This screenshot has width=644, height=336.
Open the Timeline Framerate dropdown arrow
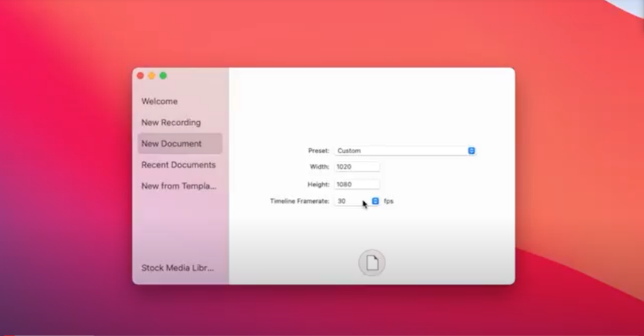pos(375,201)
